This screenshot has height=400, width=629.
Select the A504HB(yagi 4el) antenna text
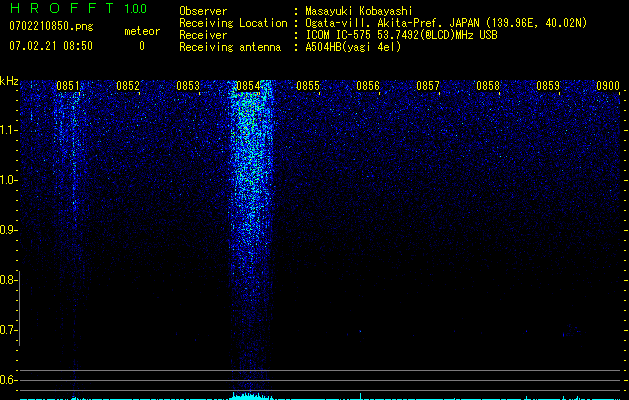tap(353, 47)
